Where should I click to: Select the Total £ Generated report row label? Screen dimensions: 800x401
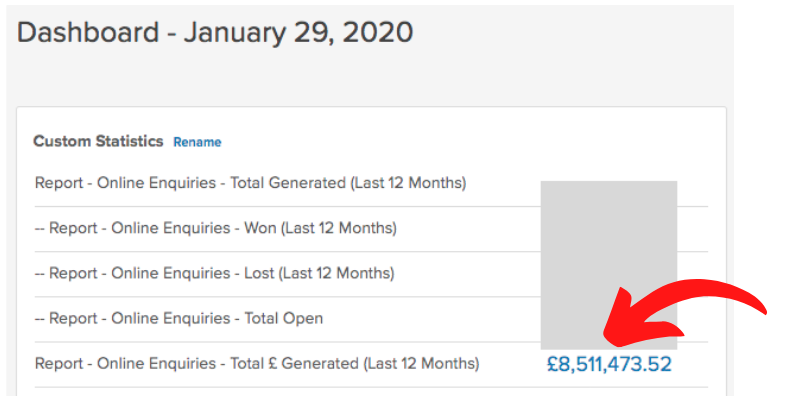256,363
